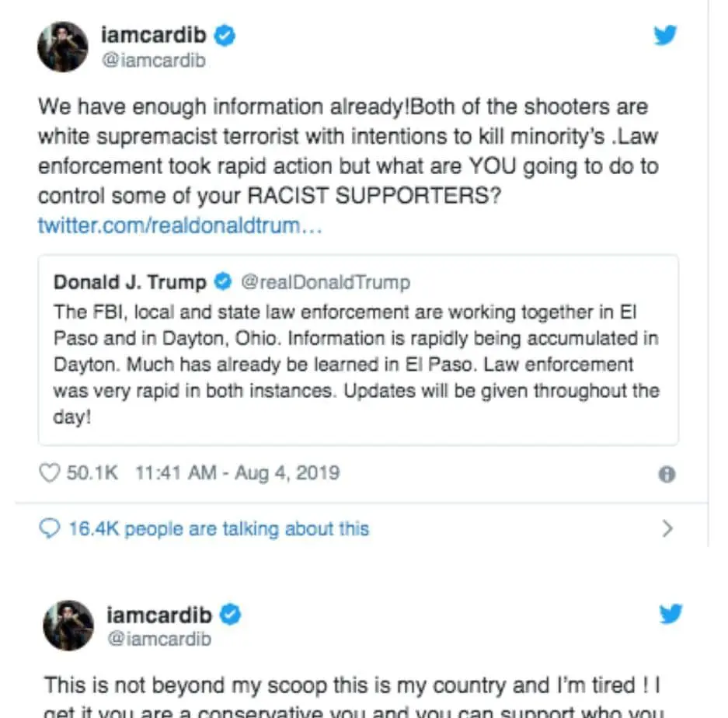Click the Twitter bird icon on second tweet
728x718 pixels.
pyautogui.click(x=670, y=614)
